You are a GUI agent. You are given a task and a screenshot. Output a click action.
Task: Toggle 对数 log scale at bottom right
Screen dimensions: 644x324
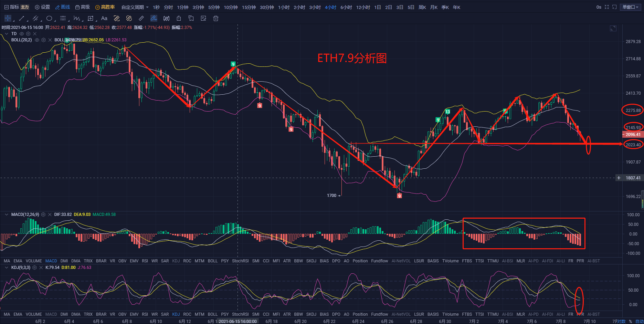tap(621, 321)
